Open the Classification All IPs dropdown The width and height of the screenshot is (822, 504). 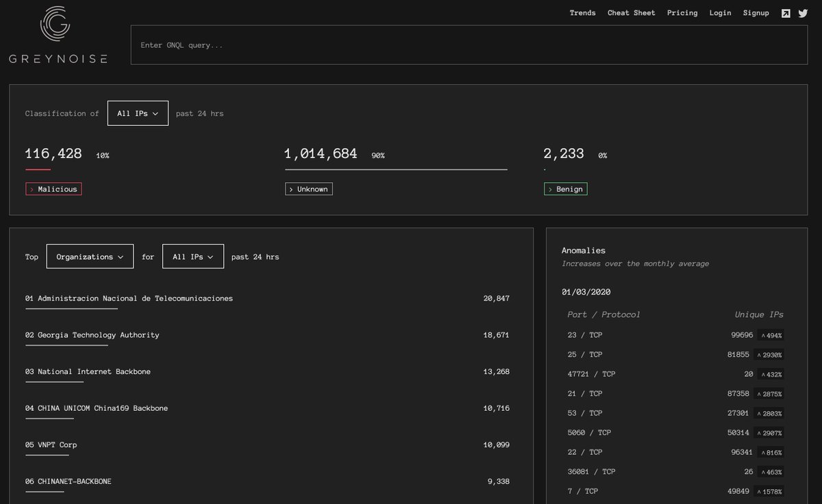pyautogui.click(x=138, y=113)
